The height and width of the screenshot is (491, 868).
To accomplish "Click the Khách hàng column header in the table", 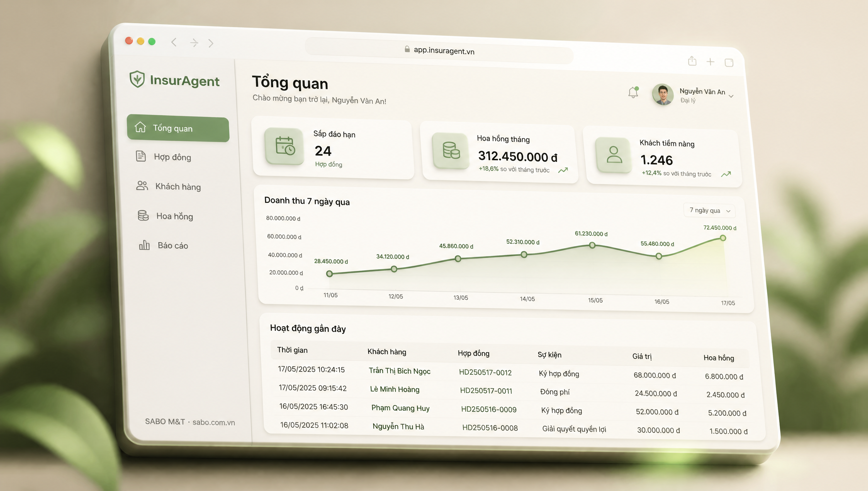I will 387,352.
